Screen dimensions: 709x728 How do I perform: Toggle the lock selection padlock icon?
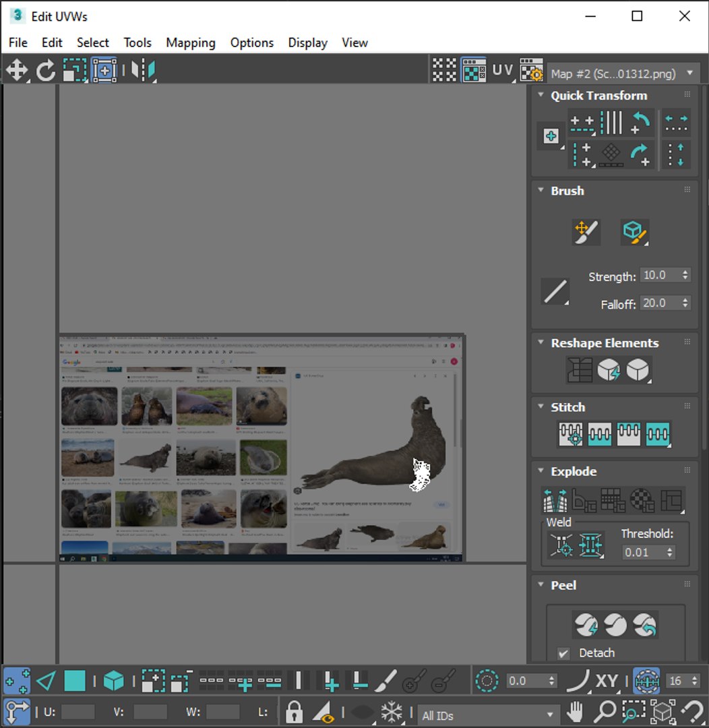point(294,711)
